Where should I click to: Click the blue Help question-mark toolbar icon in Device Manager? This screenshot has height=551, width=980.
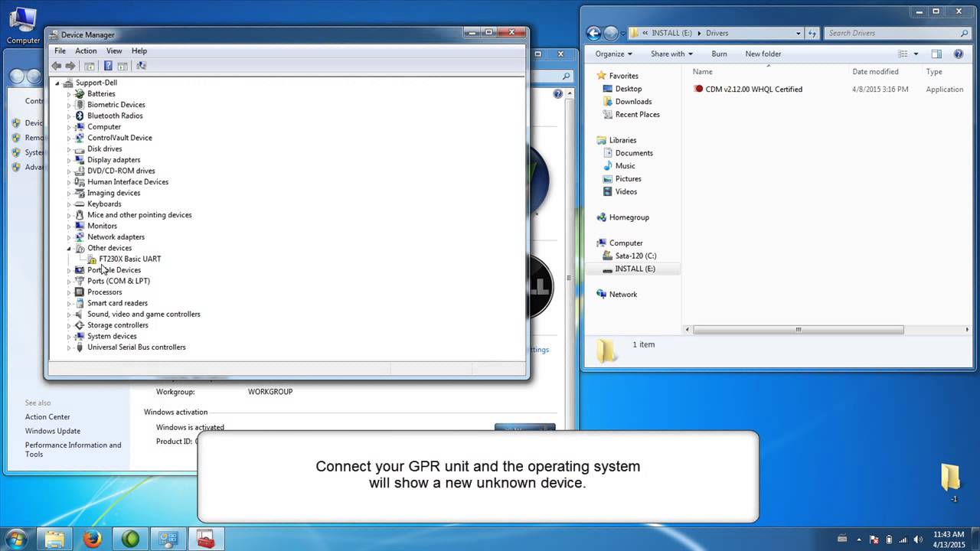108,66
